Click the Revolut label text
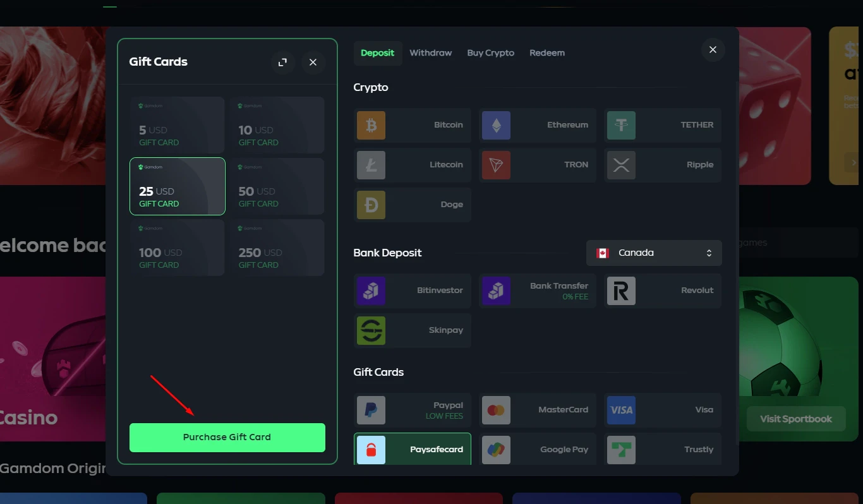The image size is (863, 504). pyautogui.click(x=697, y=291)
